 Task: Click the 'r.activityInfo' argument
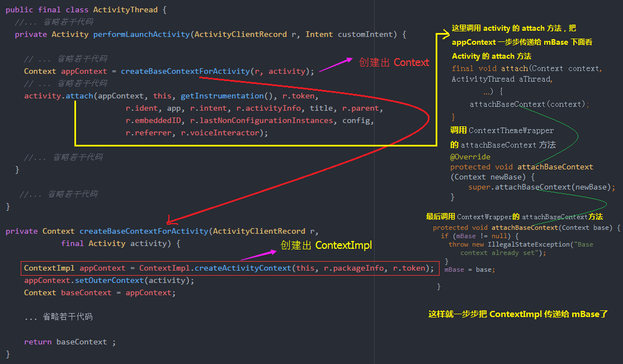pos(268,108)
